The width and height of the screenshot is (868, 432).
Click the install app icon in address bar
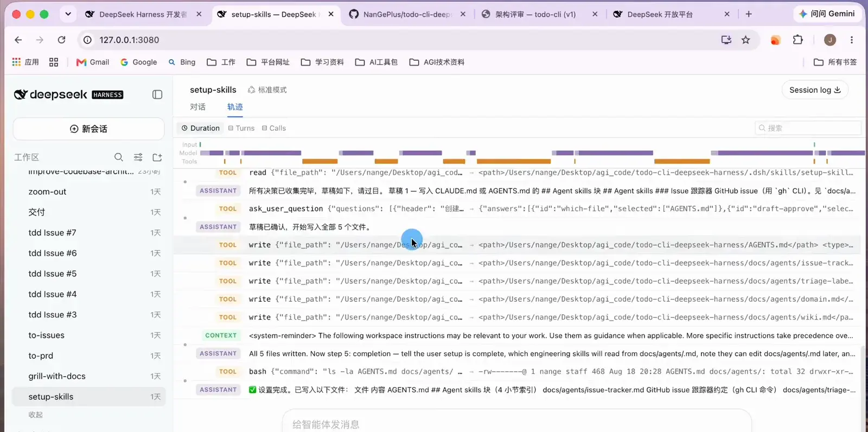726,40
